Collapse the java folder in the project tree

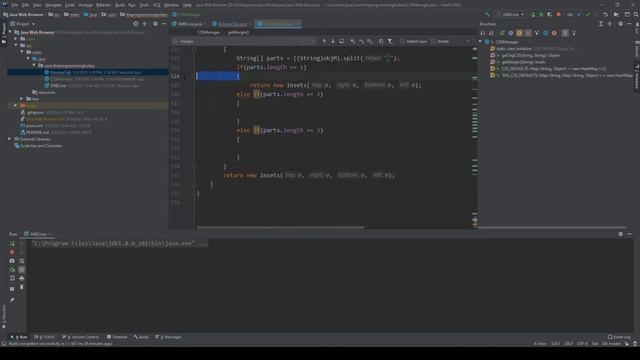28,59
